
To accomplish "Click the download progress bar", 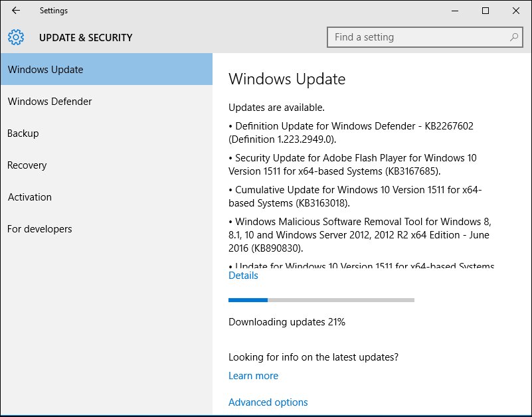I will (x=321, y=300).
